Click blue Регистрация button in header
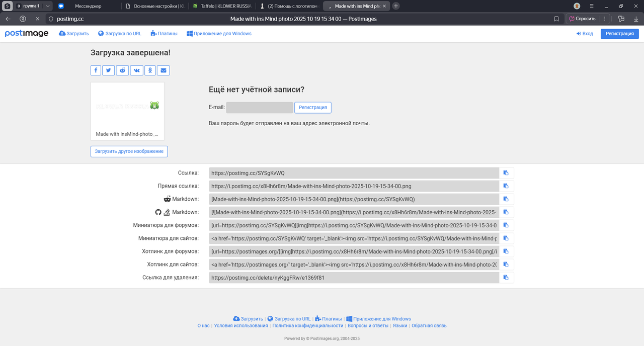 coord(620,34)
